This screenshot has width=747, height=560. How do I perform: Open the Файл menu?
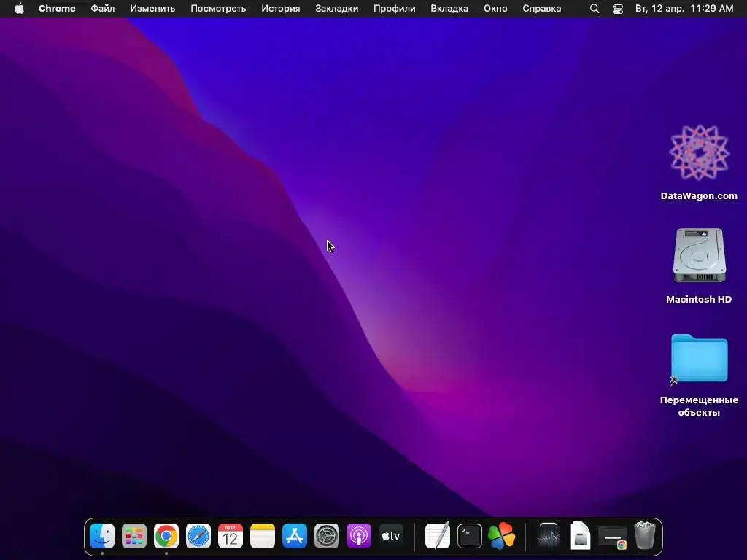coord(102,9)
